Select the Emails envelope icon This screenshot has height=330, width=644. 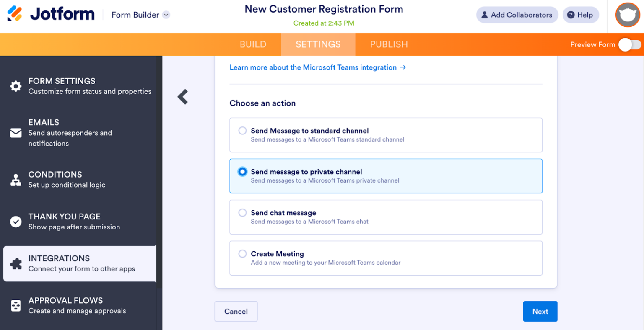click(16, 133)
